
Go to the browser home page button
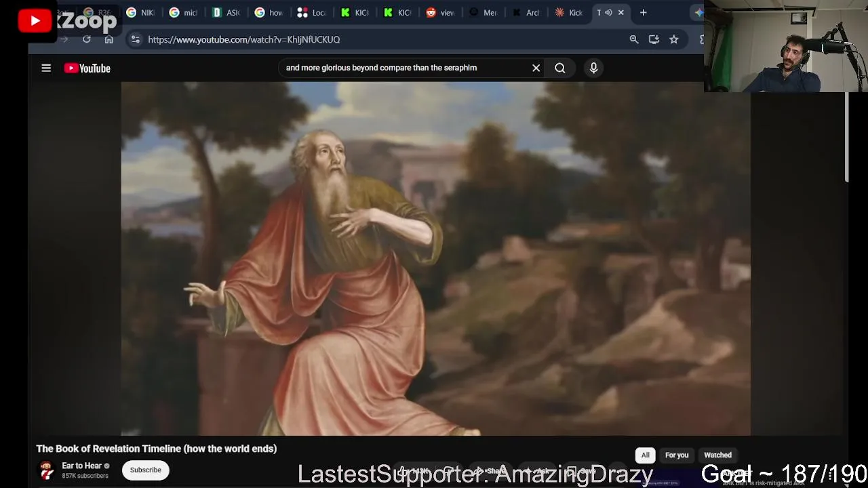pos(109,39)
